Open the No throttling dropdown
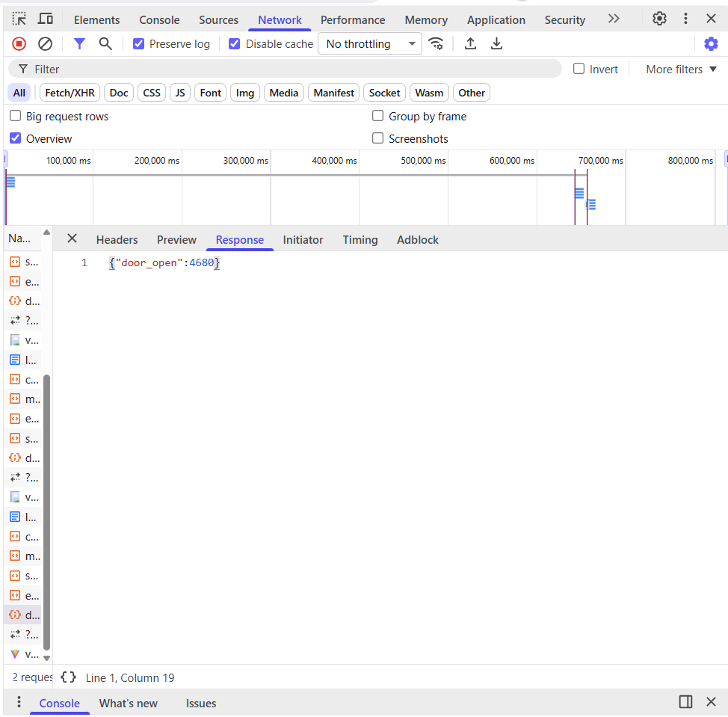 coord(370,44)
